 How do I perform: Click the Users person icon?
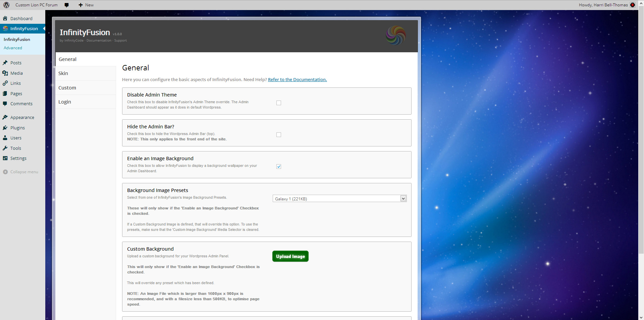point(5,138)
